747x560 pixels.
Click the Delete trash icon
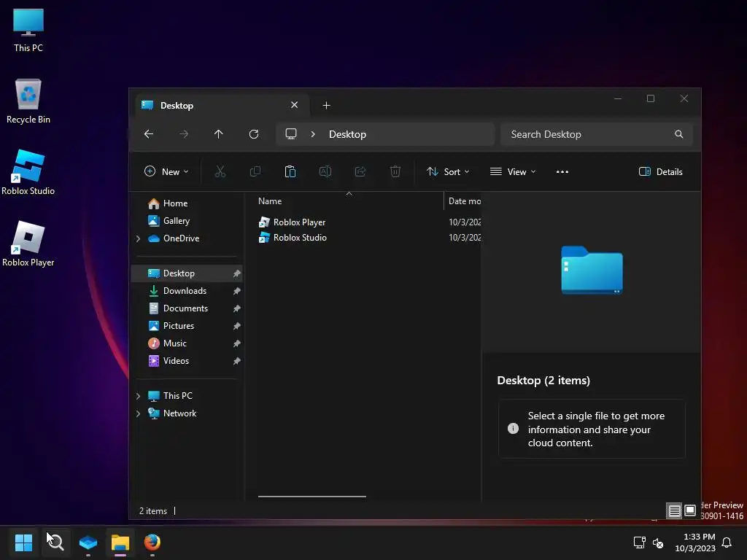[395, 171]
